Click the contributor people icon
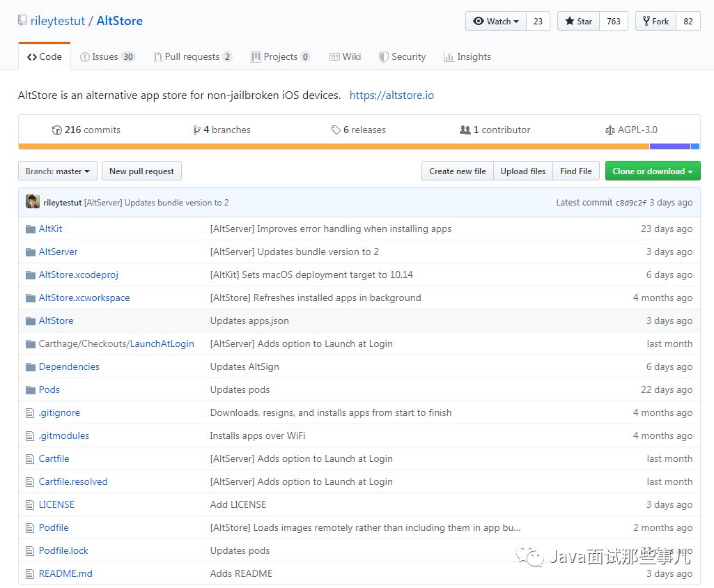 pyautogui.click(x=465, y=130)
